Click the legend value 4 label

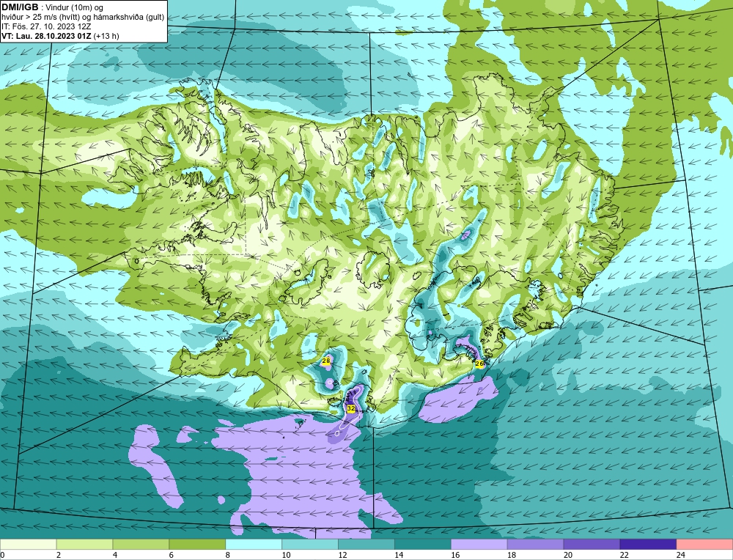(116, 555)
